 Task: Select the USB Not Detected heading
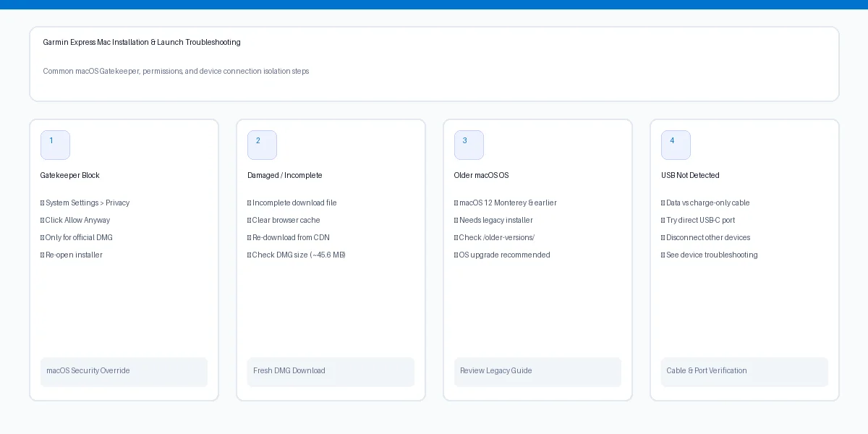690,176
